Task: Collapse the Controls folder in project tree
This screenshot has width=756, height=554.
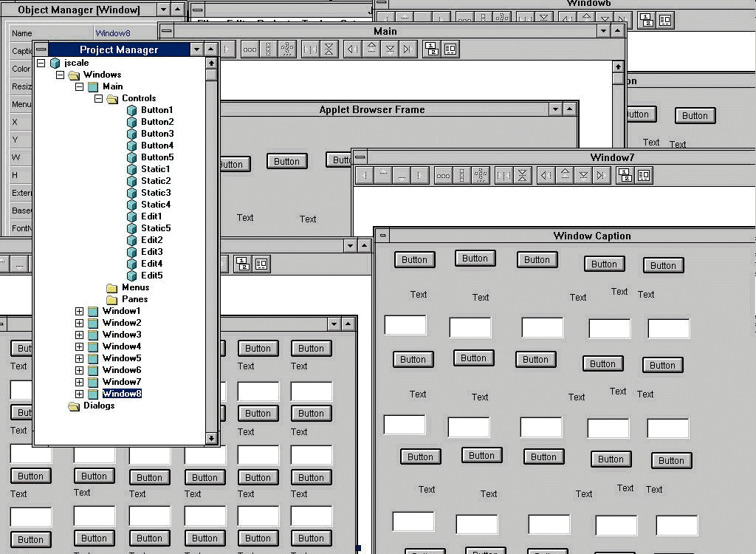Action: (98, 98)
